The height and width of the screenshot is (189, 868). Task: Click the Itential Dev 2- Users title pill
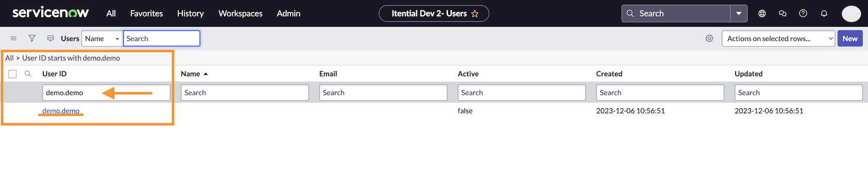tap(434, 13)
